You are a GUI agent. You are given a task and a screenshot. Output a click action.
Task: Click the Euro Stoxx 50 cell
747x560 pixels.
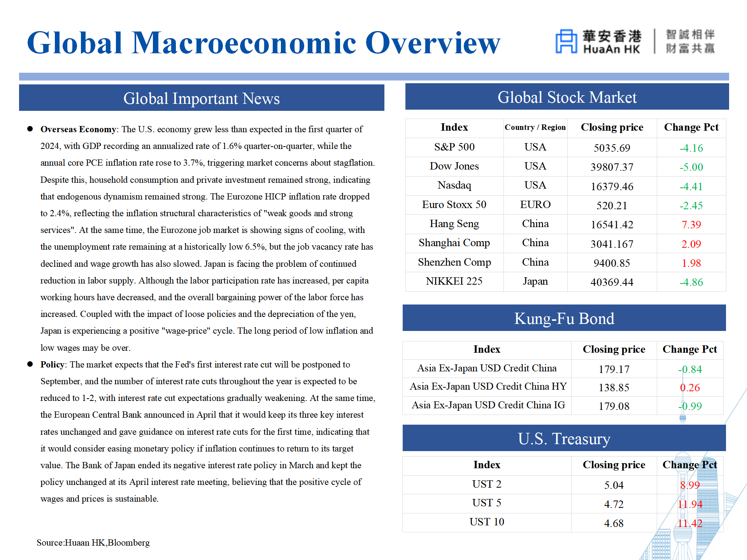[x=454, y=205]
